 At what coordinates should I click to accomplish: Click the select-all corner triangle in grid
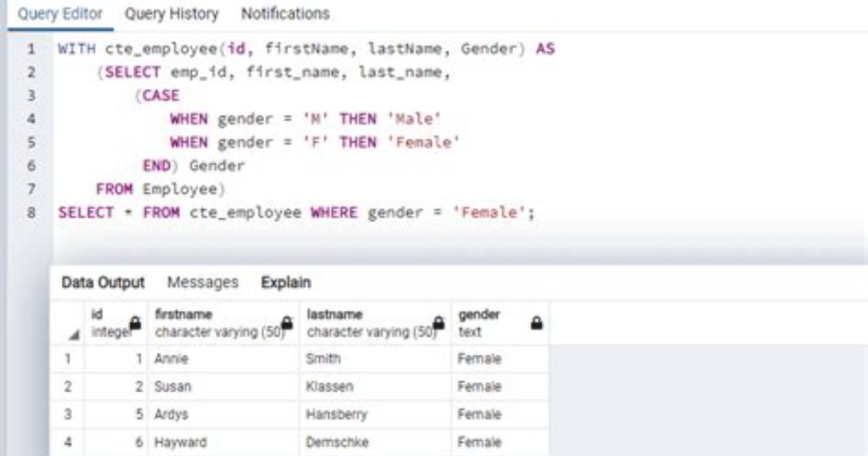click(x=74, y=335)
